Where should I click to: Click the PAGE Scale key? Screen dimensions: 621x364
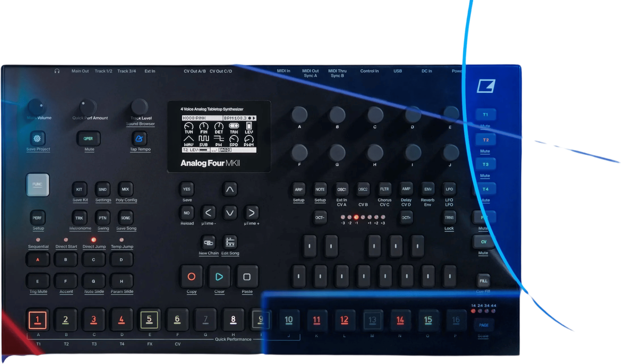point(483,325)
